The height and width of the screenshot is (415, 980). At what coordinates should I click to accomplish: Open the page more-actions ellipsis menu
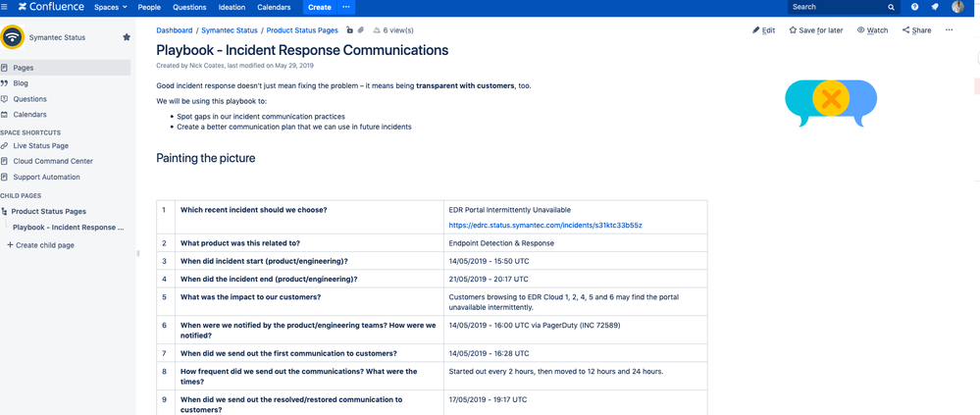click(x=950, y=29)
